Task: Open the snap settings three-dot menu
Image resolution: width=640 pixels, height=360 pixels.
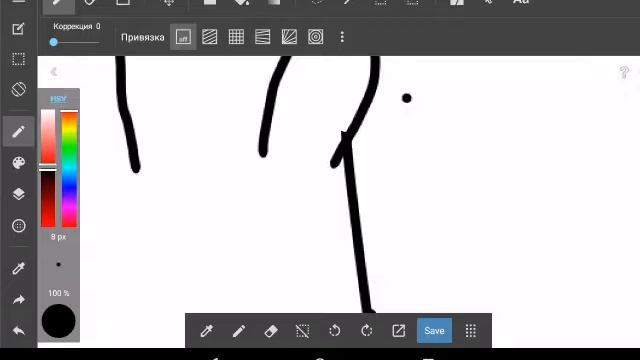Action: pyautogui.click(x=342, y=37)
